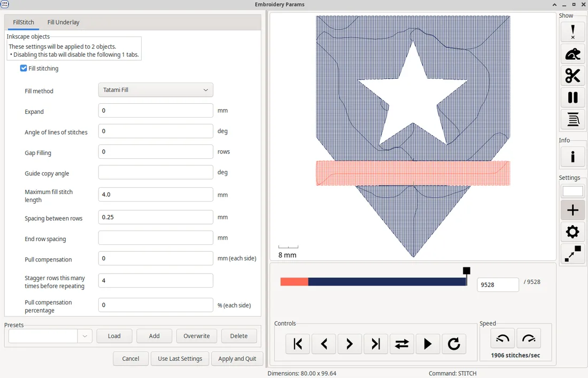Image resolution: width=588 pixels, height=378 pixels.
Task: Click Angle of lines of stitches field
Action: [x=156, y=131]
